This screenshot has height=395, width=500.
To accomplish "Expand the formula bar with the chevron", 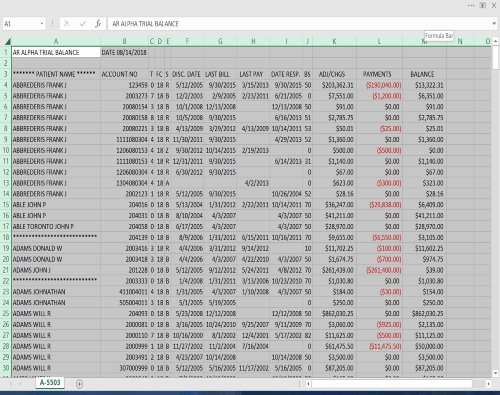I will pos(494,23).
